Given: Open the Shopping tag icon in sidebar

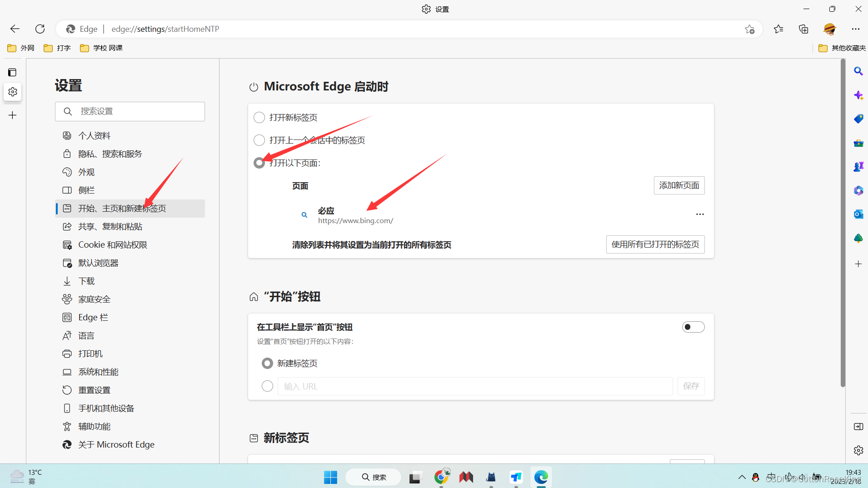Looking at the screenshot, I should pos(858,119).
